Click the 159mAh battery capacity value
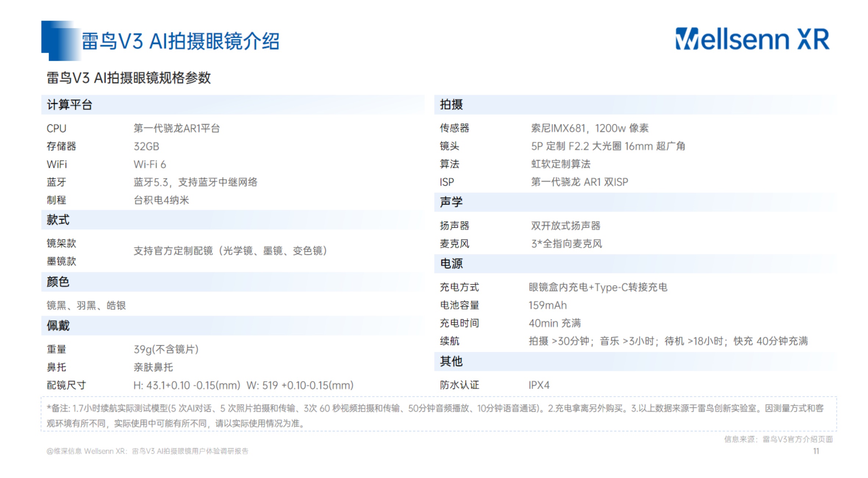Image resolution: width=868 pixels, height=478 pixels. click(547, 305)
